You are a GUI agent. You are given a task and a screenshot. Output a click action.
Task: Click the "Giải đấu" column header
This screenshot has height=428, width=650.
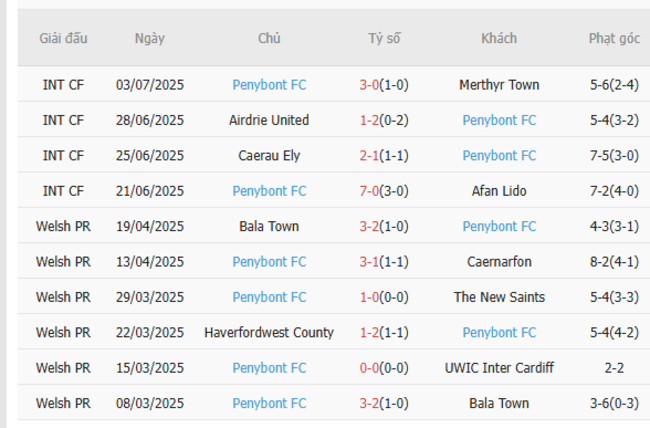coord(63,39)
